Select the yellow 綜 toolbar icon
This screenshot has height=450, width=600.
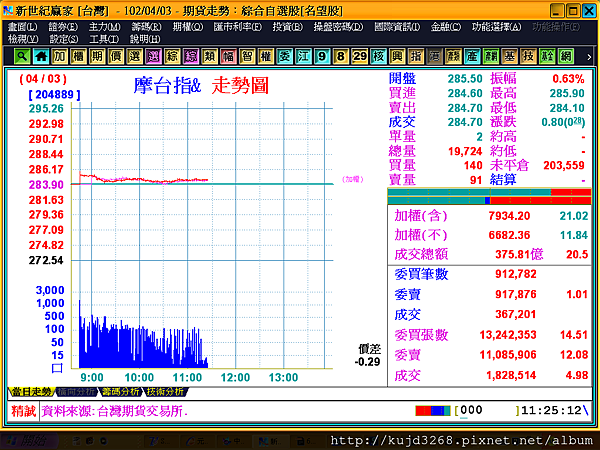[172, 57]
